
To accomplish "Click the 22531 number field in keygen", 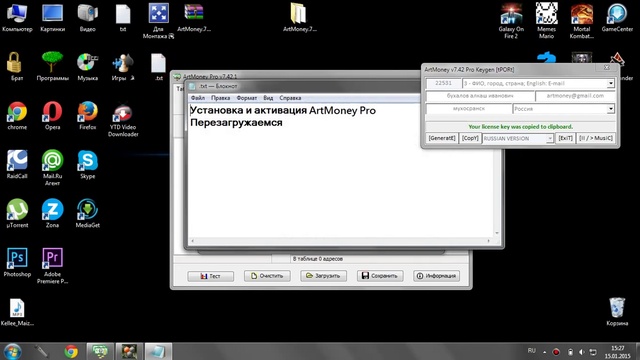I will (443, 83).
